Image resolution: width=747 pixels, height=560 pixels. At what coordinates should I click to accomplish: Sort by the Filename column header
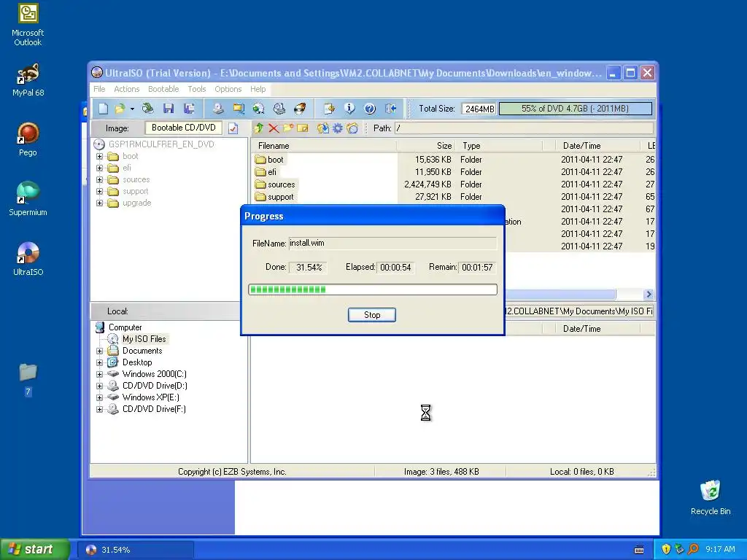[x=324, y=146]
